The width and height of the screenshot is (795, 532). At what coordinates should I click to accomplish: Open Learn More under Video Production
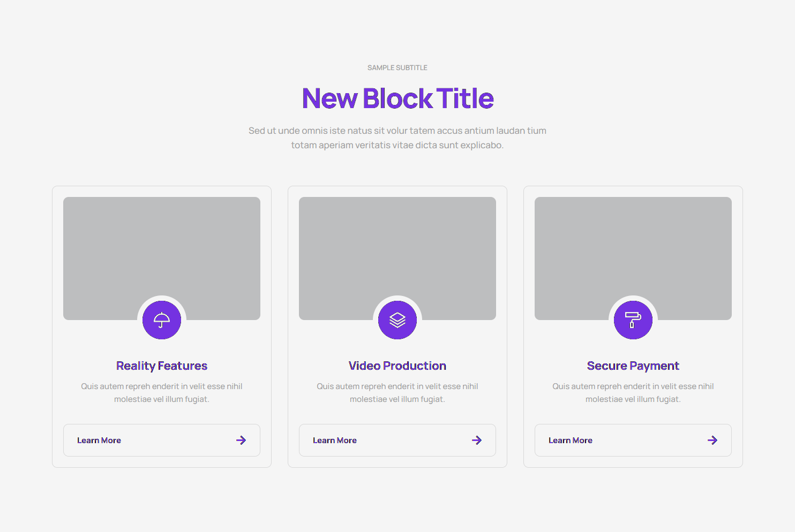tap(335, 440)
